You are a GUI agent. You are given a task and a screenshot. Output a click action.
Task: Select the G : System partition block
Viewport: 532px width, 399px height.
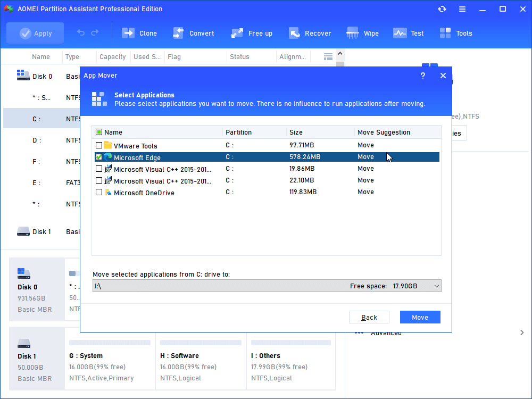(110, 362)
